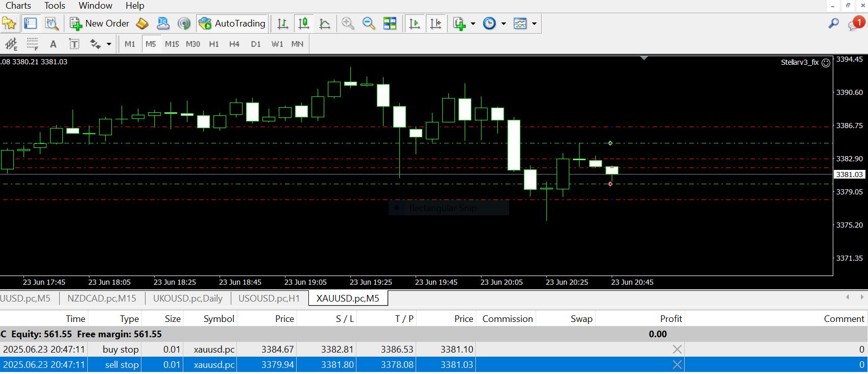
Task: Open the Navigator panel icon
Action: click(9, 23)
